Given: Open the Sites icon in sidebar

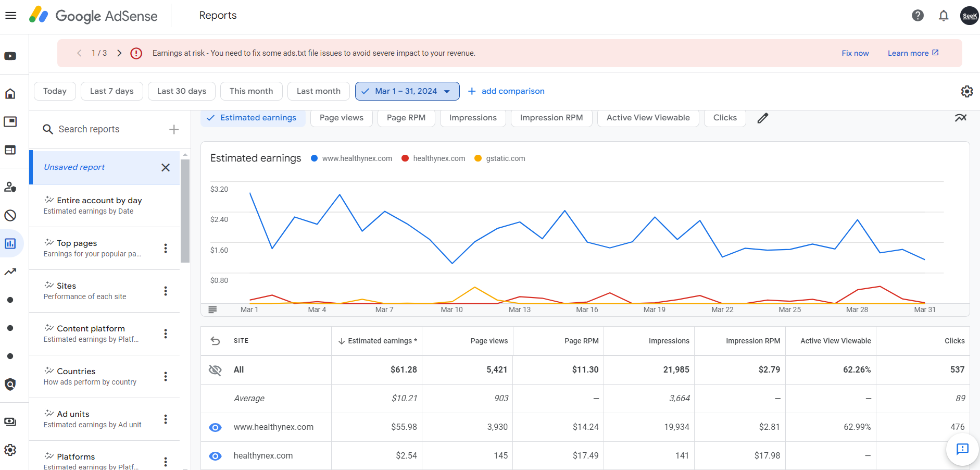Looking at the screenshot, I should tap(10, 150).
